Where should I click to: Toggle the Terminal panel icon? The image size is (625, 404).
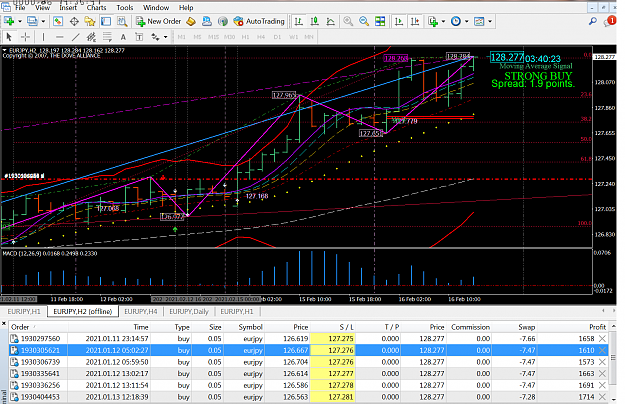[x=106, y=21]
